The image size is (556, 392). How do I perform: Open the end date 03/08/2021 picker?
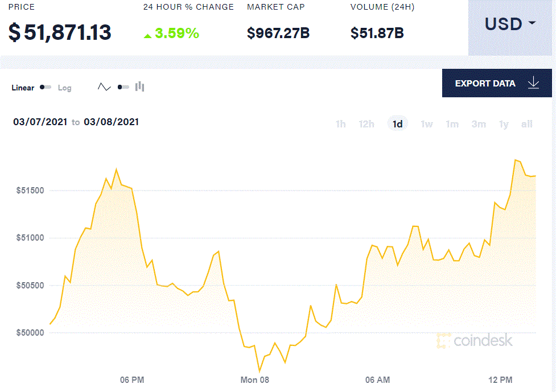(x=111, y=122)
